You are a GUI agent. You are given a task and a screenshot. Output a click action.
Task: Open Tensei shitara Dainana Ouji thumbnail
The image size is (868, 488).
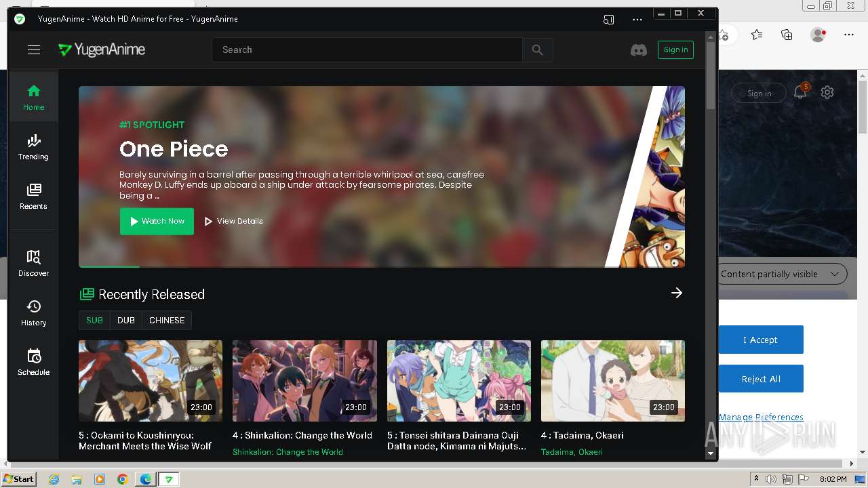[459, 381]
